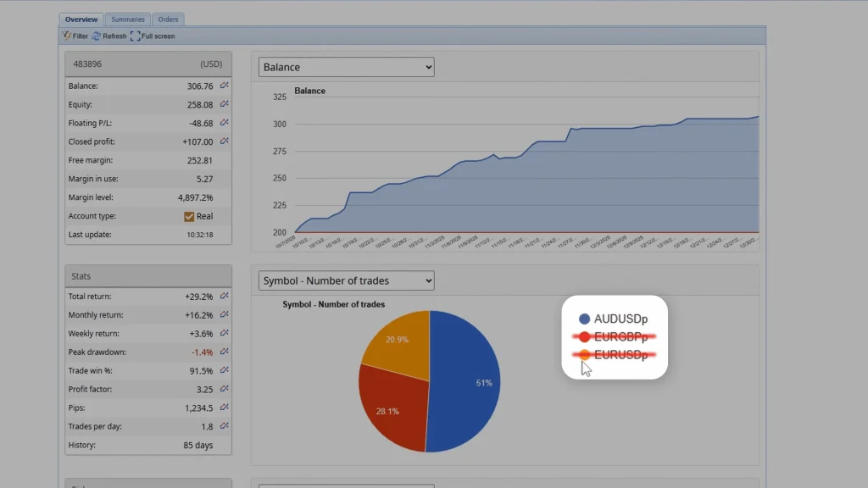Toggle the EURGBPp series in legend
The height and width of the screenshot is (488, 868).
(x=620, y=337)
